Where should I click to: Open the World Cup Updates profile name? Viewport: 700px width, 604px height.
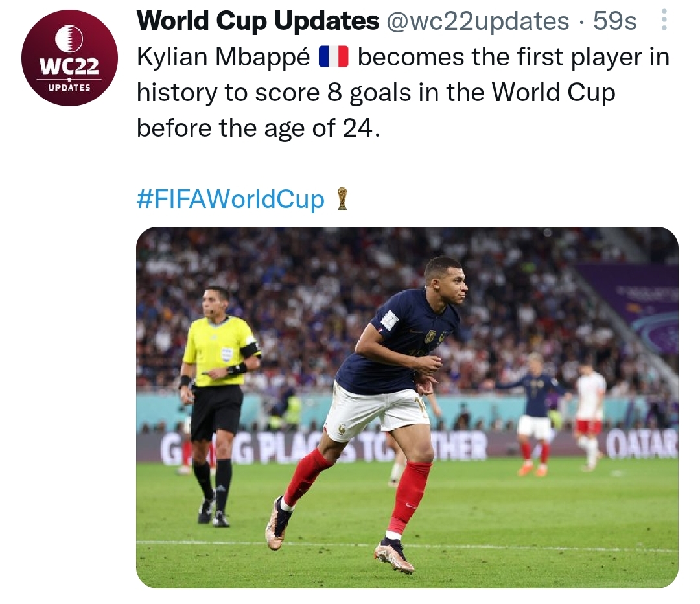(258, 21)
